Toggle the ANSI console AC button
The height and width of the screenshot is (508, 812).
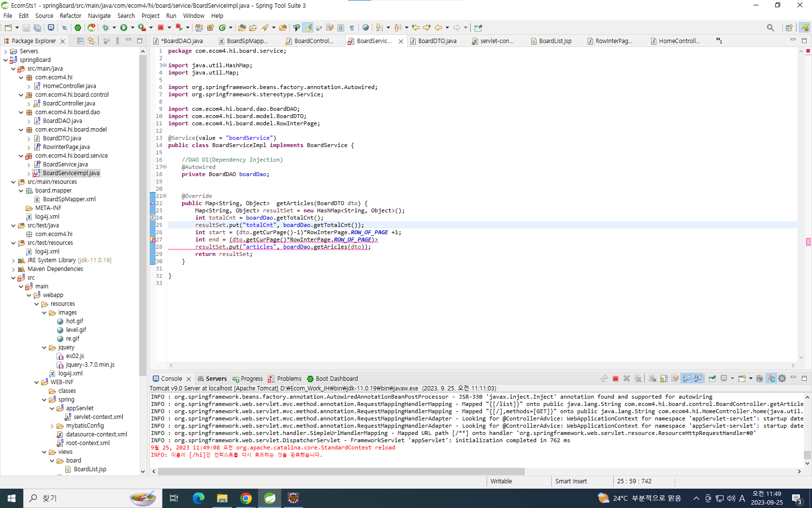771,379
